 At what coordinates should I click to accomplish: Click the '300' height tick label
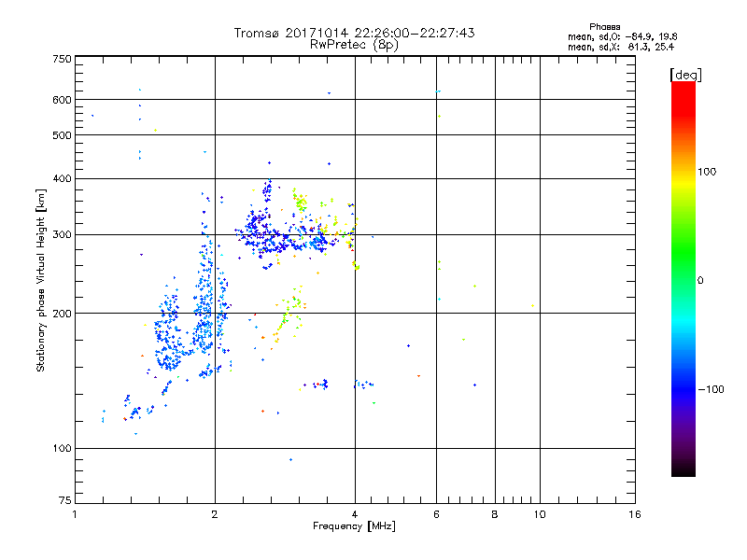click(63, 235)
